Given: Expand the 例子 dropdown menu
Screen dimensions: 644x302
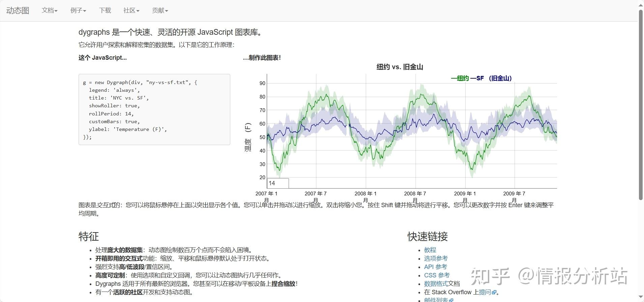Looking at the screenshot, I should click(78, 10).
